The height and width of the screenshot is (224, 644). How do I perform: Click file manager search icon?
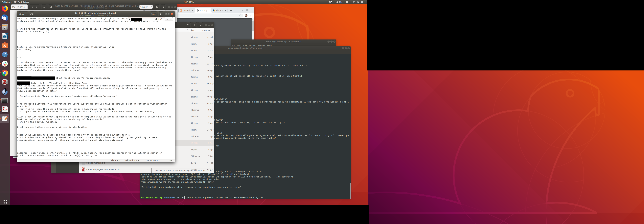(188, 25)
